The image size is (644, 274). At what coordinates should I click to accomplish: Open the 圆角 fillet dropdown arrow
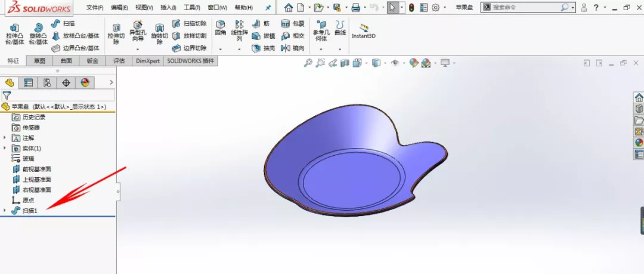[x=221, y=49]
